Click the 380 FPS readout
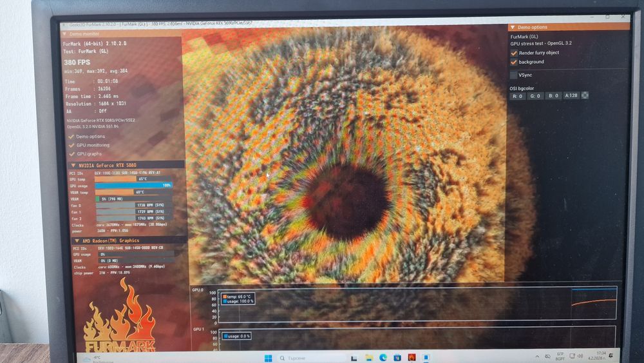The height and width of the screenshot is (363, 644). coord(77,63)
